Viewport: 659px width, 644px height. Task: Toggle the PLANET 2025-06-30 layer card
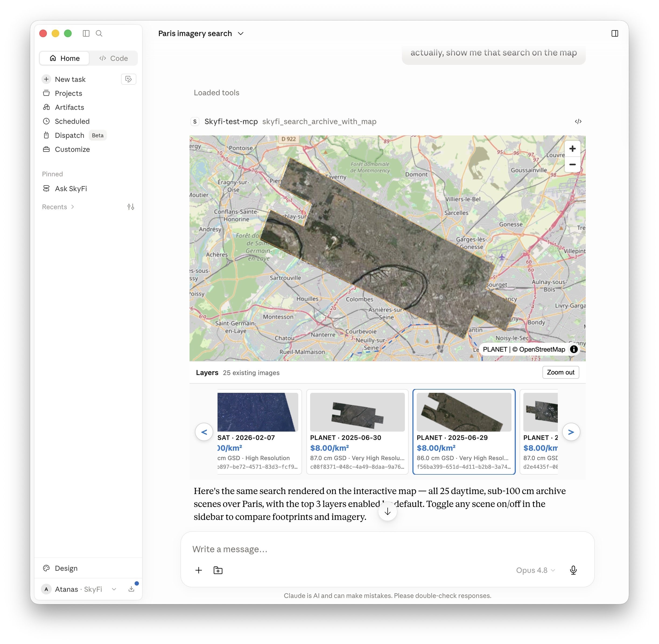pos(357,432)
